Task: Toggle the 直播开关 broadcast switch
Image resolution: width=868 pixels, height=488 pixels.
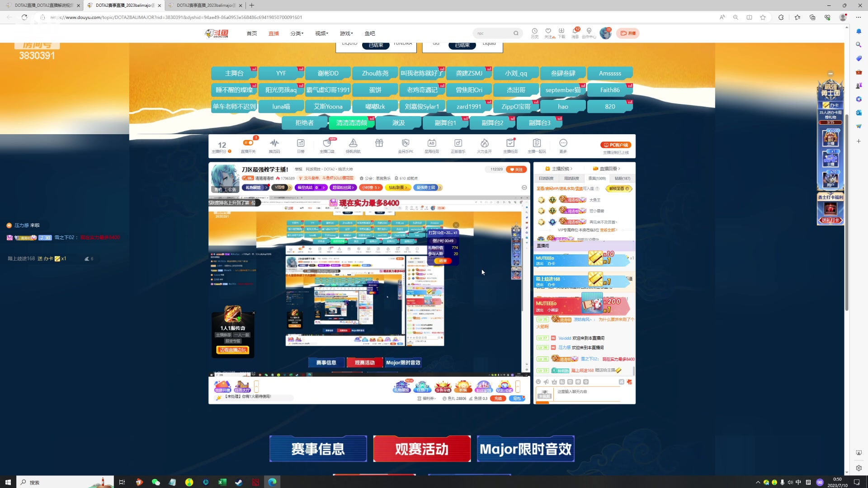Action: coord(248,143)
